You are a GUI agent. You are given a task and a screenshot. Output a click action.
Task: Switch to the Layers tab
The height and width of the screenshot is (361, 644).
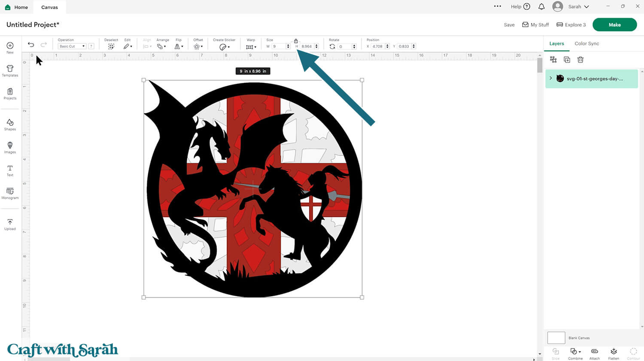click(556, 44)
